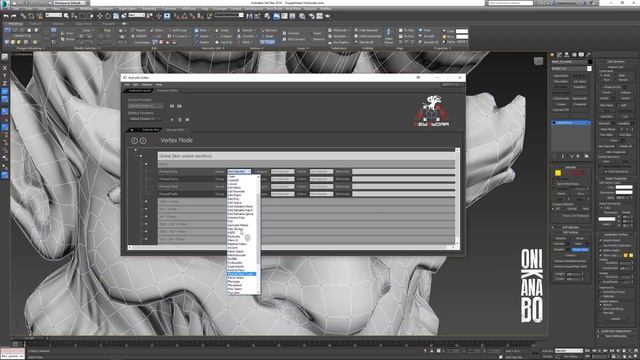The width and height of the screenshot is (640, 360).
Task: Switch to the Freeform ribbon tab
Action: coord(36,24)
